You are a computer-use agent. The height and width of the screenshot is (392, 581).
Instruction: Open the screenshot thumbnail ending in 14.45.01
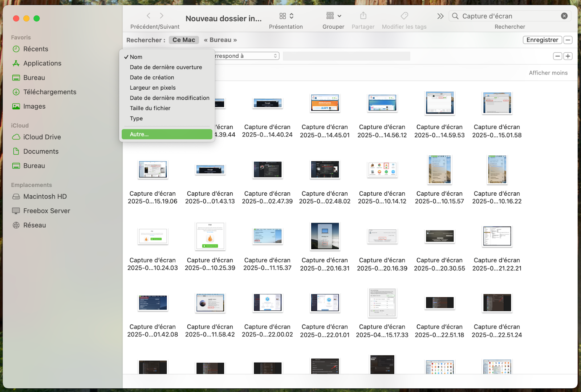pyautogui.click(x=325, y=103)
